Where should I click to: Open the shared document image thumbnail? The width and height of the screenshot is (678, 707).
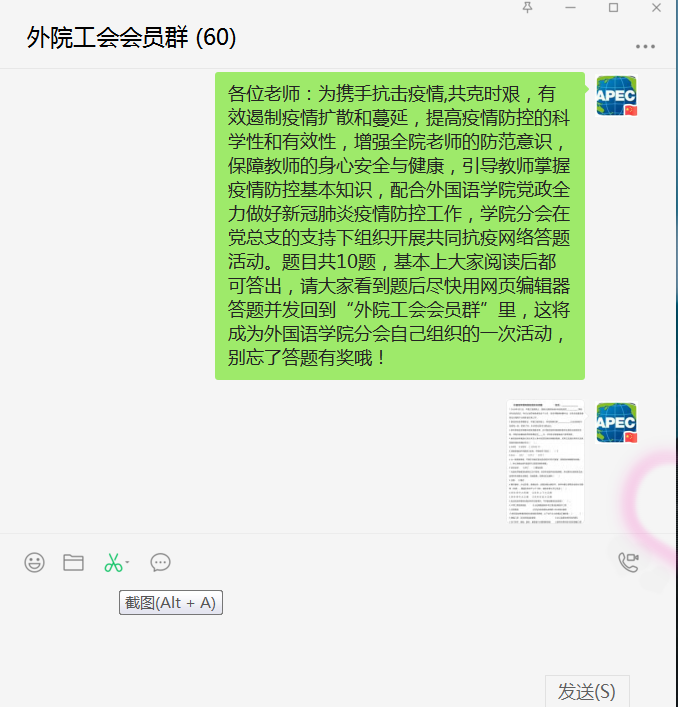click(545, 461)
